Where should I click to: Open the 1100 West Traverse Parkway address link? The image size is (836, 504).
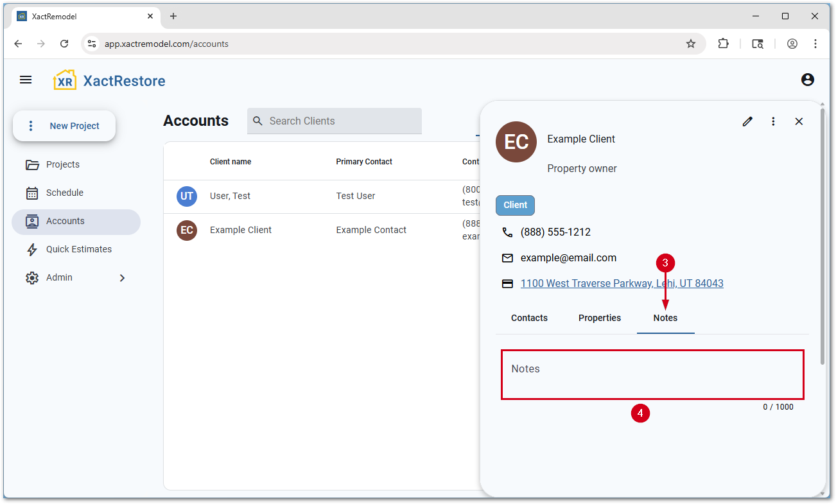[x=622, y=284]
